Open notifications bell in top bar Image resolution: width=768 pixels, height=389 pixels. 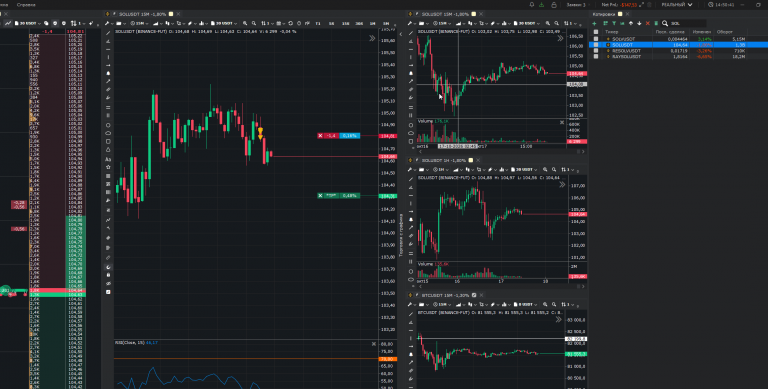click(x=531, y=4)
